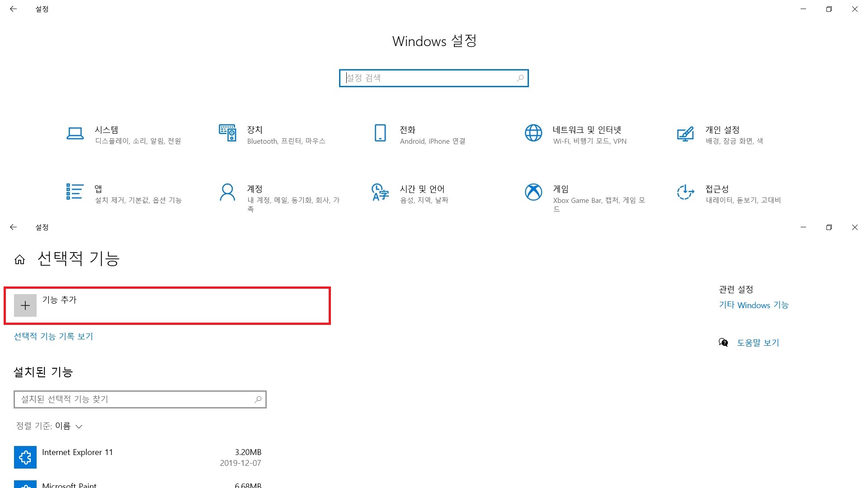Viewport: 868px width, 488px height.
Task: Click the 설치된 선택적 기능 찾기 search field
Action: [x=136, y=399]
